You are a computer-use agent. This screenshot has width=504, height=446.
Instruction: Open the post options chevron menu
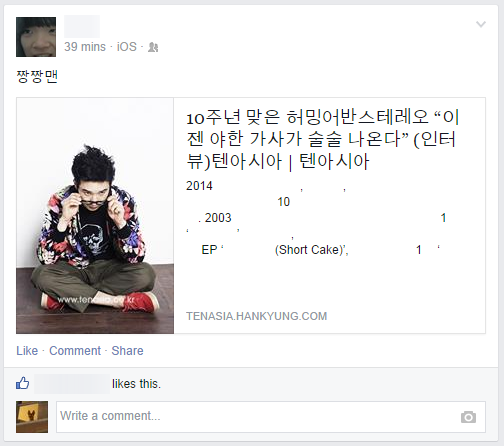(481, 24)
